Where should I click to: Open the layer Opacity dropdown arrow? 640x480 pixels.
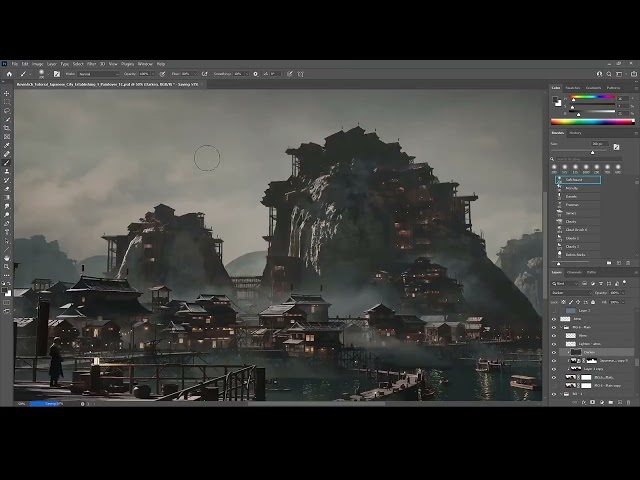[623, 293]
